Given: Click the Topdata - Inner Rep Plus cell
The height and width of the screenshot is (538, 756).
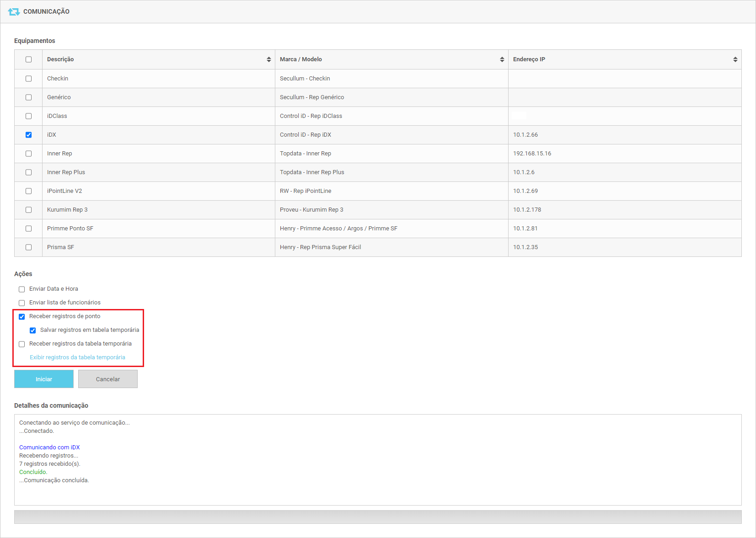Looking at the screenshot, I should pyautogui.click(x=391, y=172).
